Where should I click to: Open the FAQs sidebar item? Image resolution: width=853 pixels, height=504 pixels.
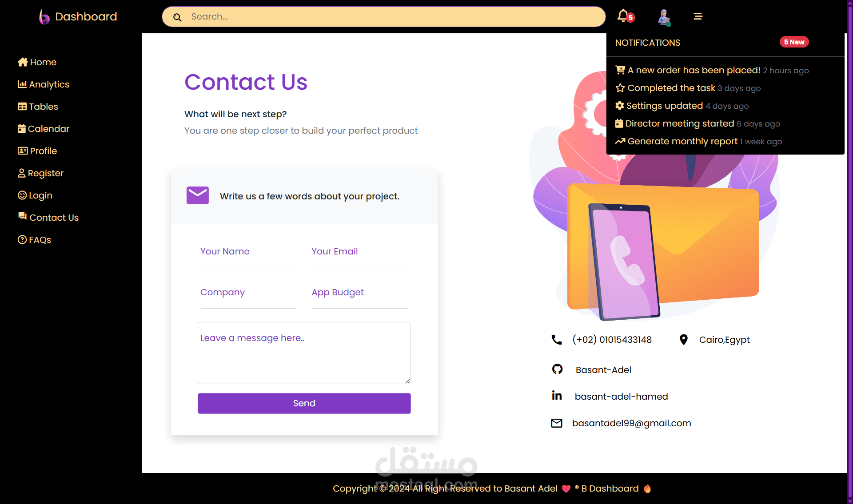tap(35, 240)
